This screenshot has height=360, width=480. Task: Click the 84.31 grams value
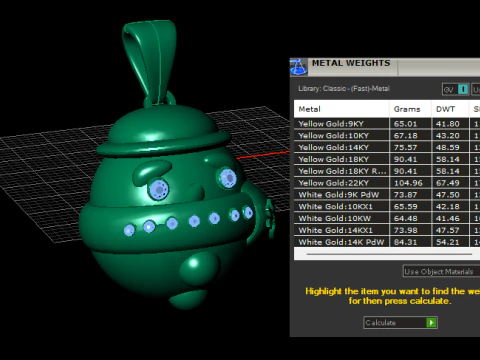(405, 242)
